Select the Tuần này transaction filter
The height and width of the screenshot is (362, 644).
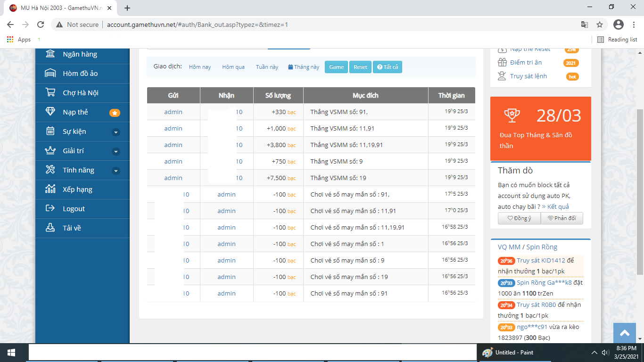(267, 67)
